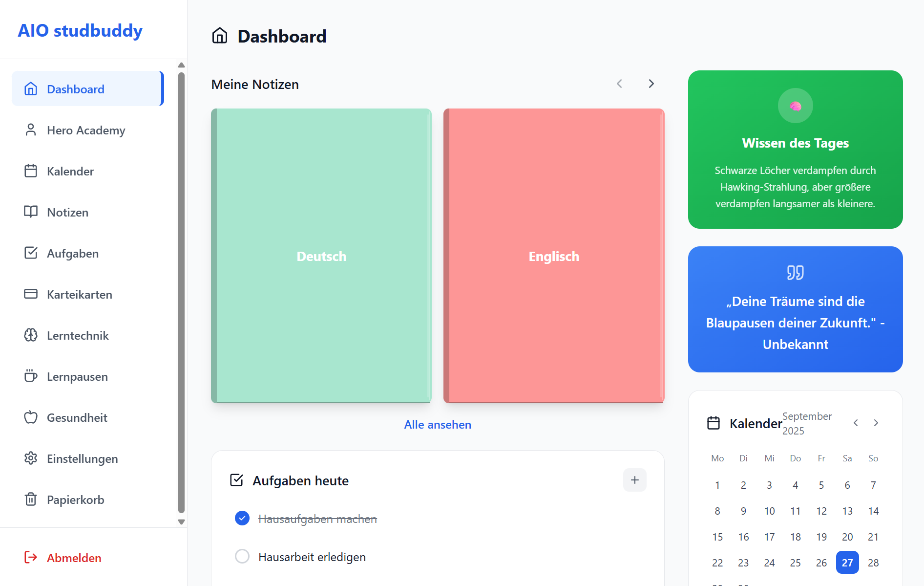Choose day 28 in the calendar
The width and height of the screenshot is (924, 586).
coord(873,563)
